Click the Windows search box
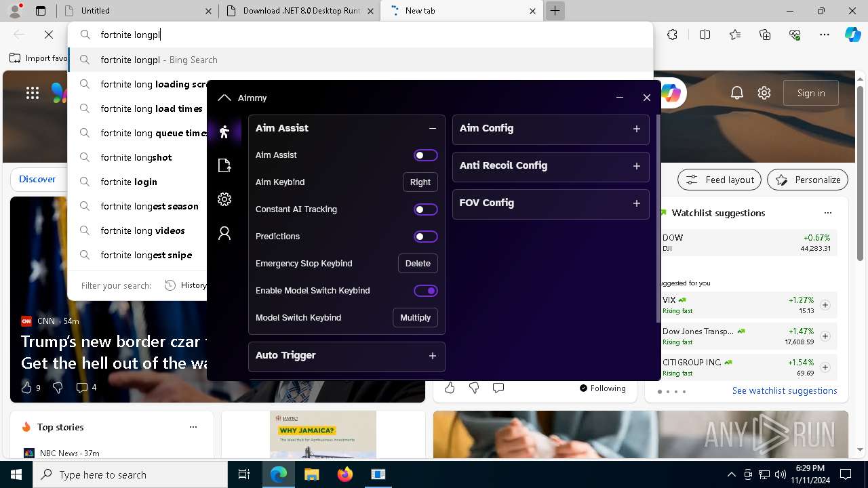Image resolution: width=868 pixels, height=488 pixels. [130, 474]
